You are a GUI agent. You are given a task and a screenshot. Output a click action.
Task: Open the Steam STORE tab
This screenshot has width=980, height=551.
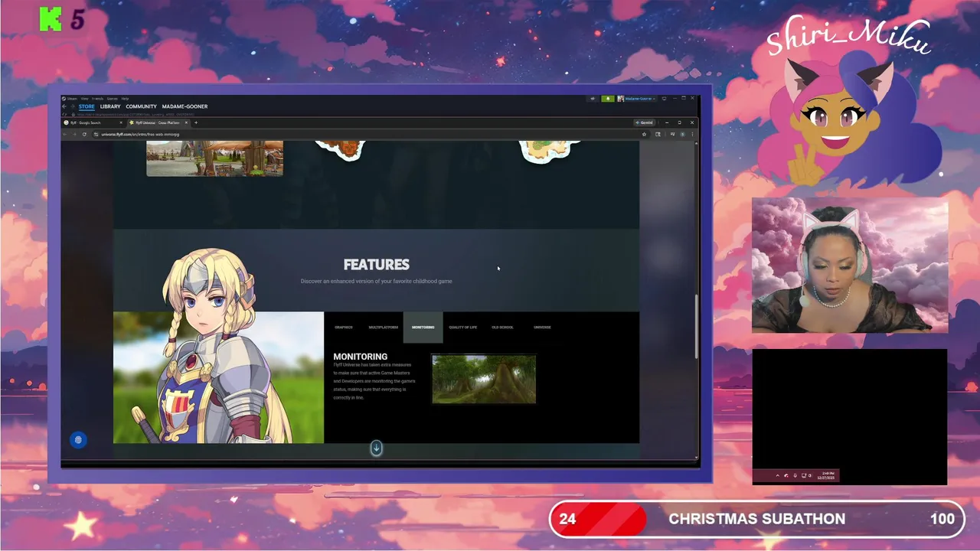pyautogui.click(x=87, y=106)
